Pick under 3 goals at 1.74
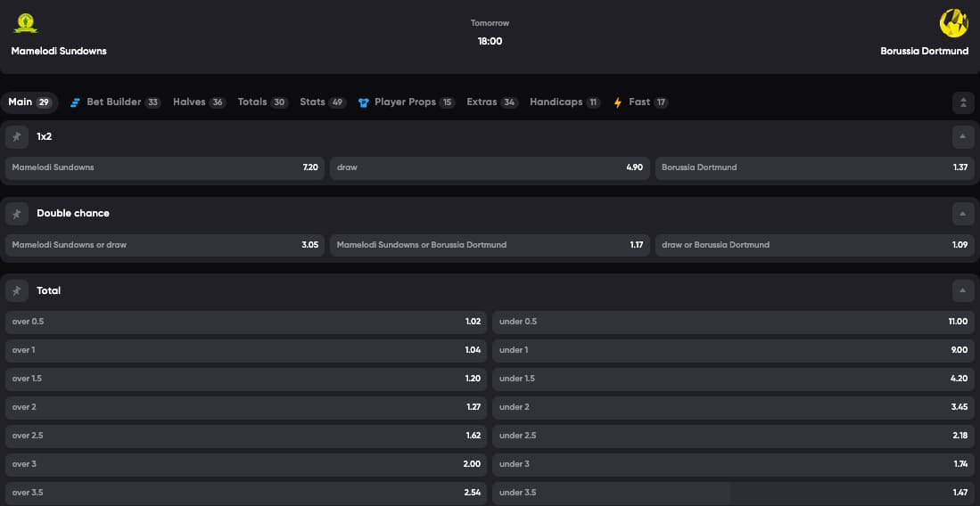 (x=733, y=464)
